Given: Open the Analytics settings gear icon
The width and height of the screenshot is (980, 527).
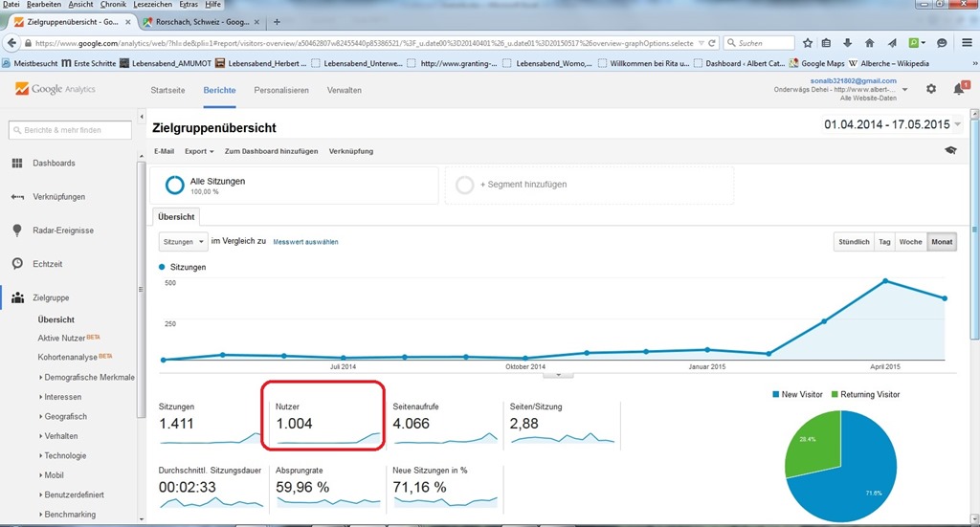Looking at the screenshot, I should click(931, 89).
